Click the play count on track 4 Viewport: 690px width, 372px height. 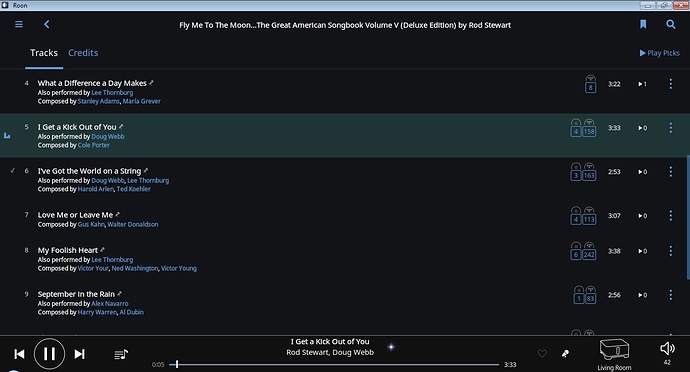click(x=642, y=84)
